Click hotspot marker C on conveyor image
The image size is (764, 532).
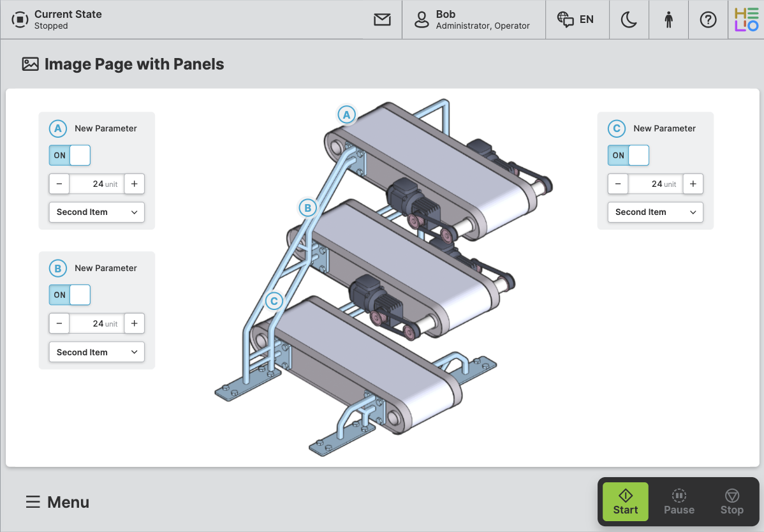point(274,301)
